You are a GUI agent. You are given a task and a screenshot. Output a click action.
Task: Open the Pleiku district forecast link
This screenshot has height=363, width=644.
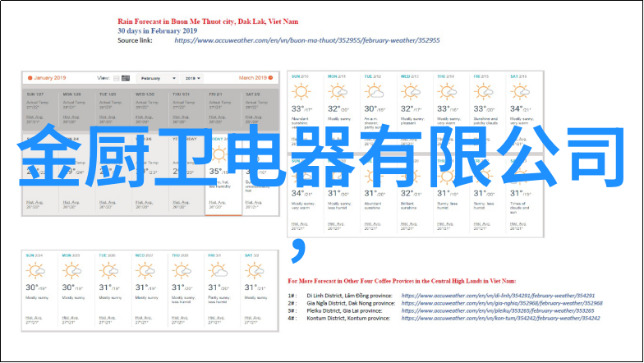498,310
